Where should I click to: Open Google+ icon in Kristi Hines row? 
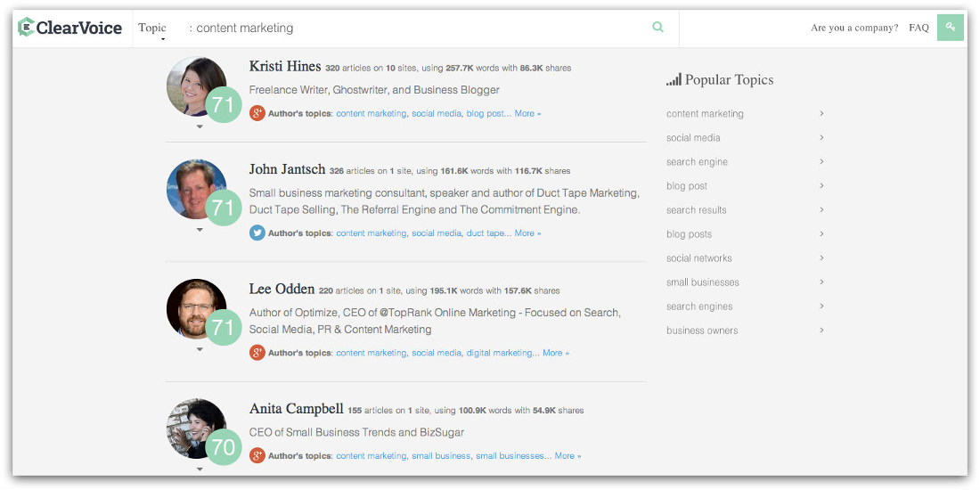257,113
